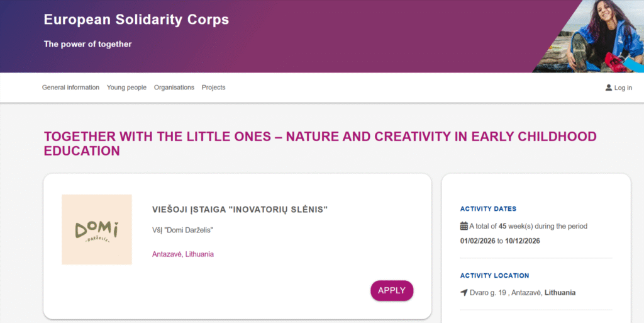Click the Activity Dates section heading
Image resolution: width=644 pixels, height=323 pixels.
[488, 209]
